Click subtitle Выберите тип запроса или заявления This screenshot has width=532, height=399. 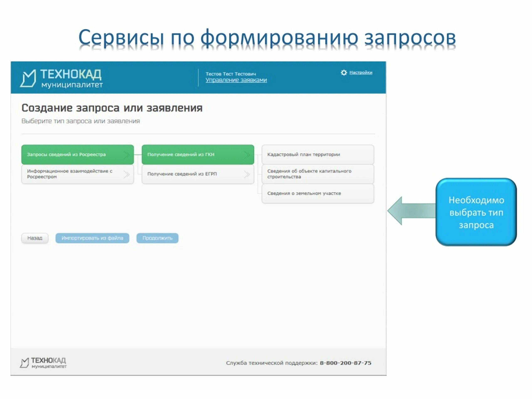point(81,121)
